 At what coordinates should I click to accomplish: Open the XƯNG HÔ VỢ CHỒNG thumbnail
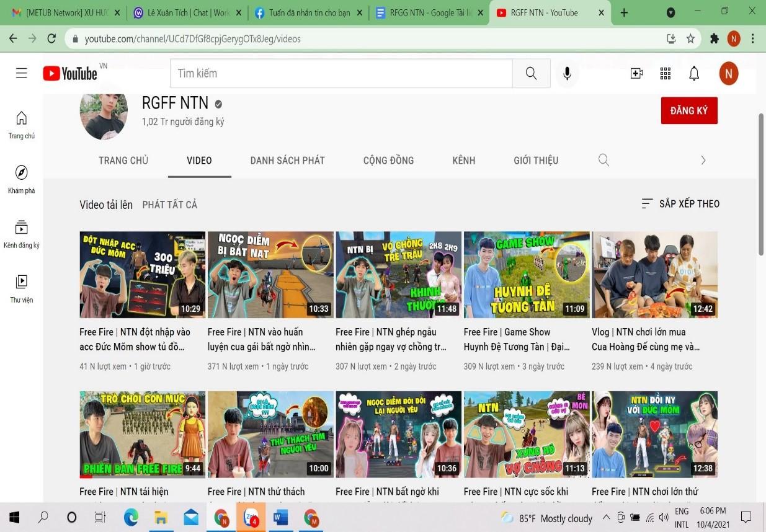[527, 434]
